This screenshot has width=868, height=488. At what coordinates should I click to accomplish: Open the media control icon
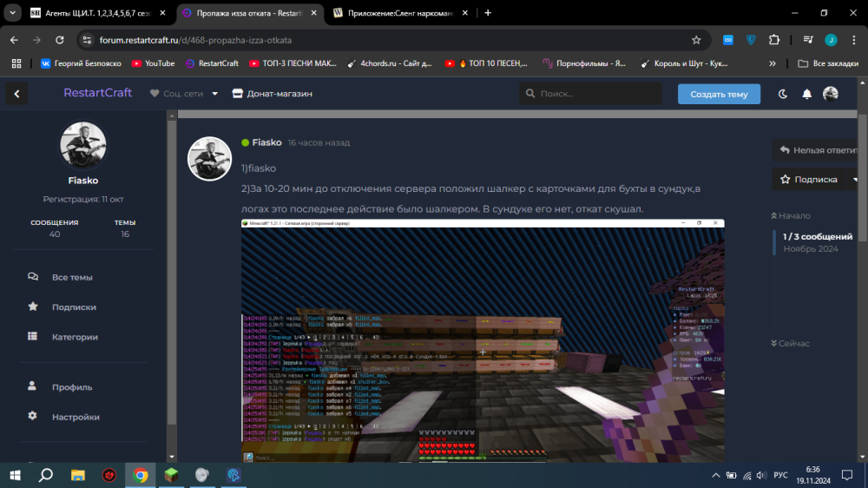click(808, 40)
